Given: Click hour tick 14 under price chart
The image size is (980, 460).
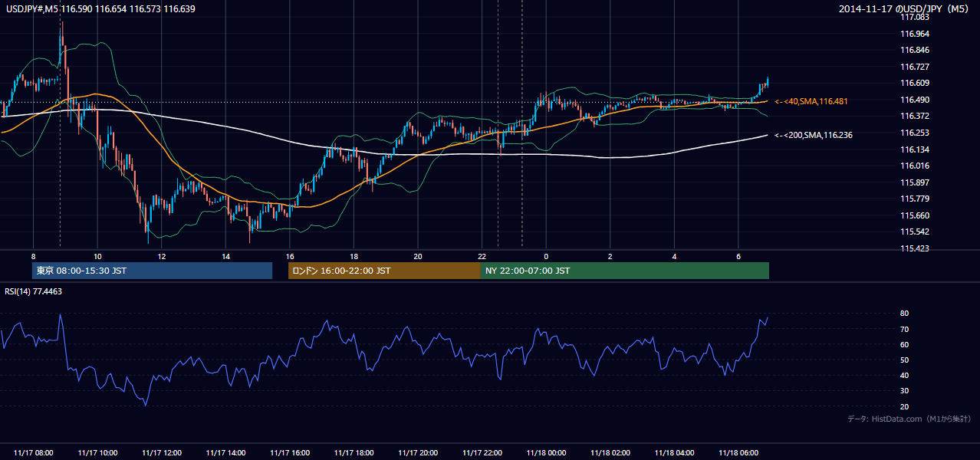Looking at the screenshot, I should click(225, 256).
